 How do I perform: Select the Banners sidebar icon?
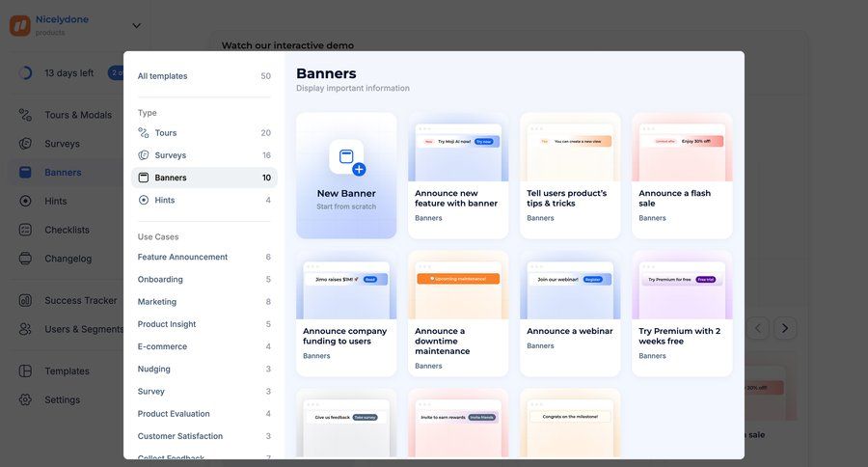[x=25, y=173]
